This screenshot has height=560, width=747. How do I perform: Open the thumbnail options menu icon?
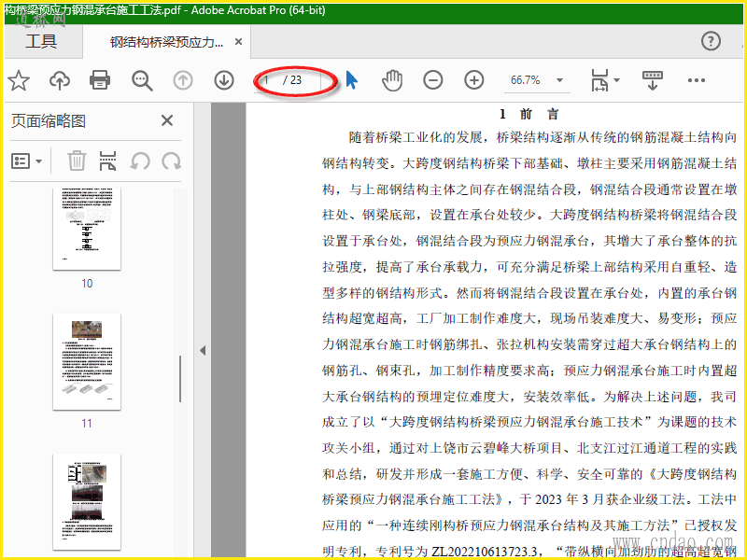point(26,161)
